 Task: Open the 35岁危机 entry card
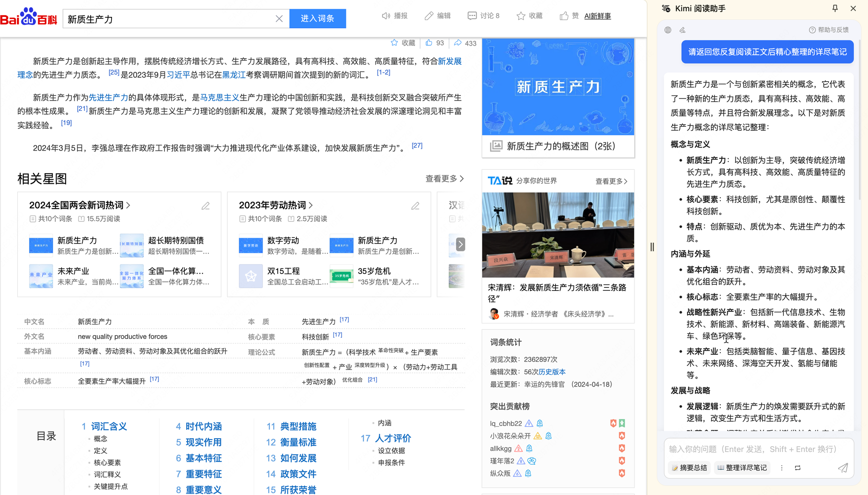pos(374,276)
